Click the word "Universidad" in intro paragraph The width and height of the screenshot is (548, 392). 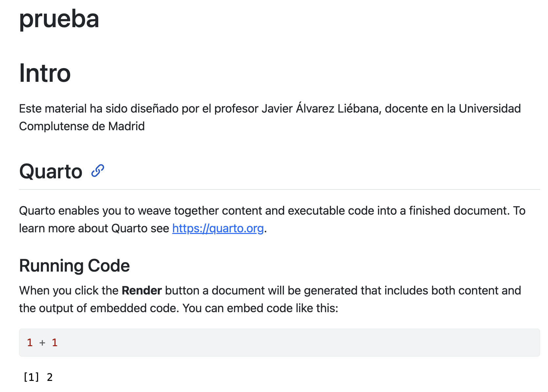(x=489, y=109)
